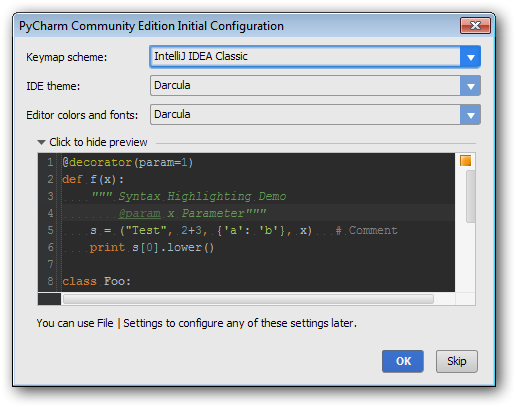Click the horizontal scrollbar under the preview

pyautogui.click(x=248, y=299)
